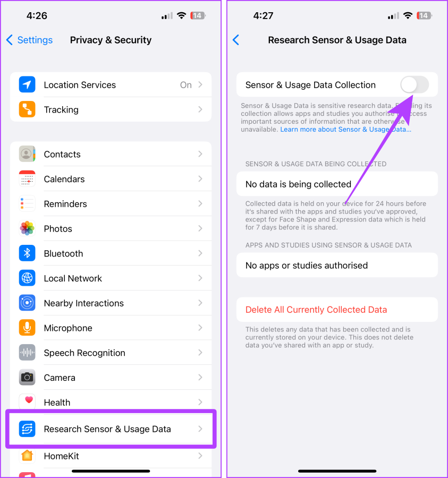Tap back chevron on Research Sensor screen
The width and height of the screenshot is (448, 478).
[236, 40]
